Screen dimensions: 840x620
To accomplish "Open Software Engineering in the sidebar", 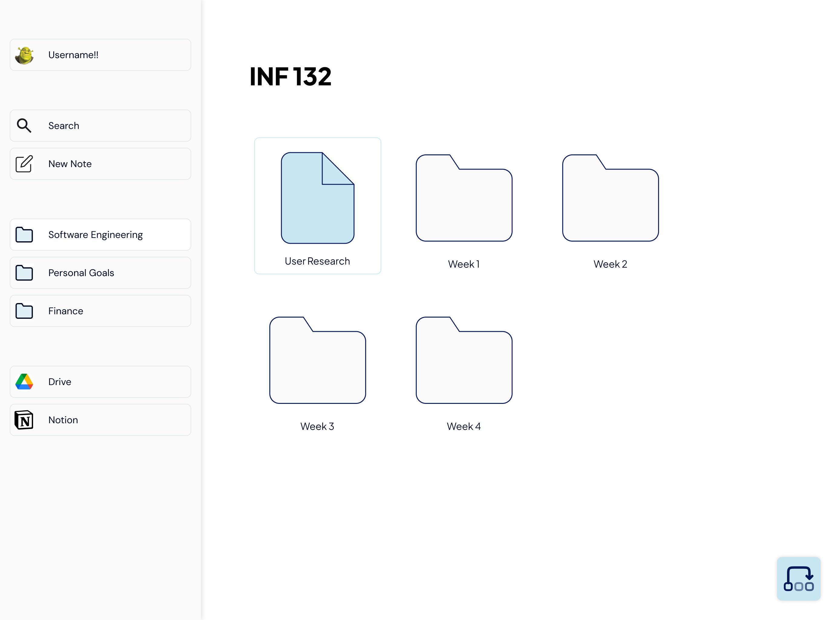I will (100, 235).
